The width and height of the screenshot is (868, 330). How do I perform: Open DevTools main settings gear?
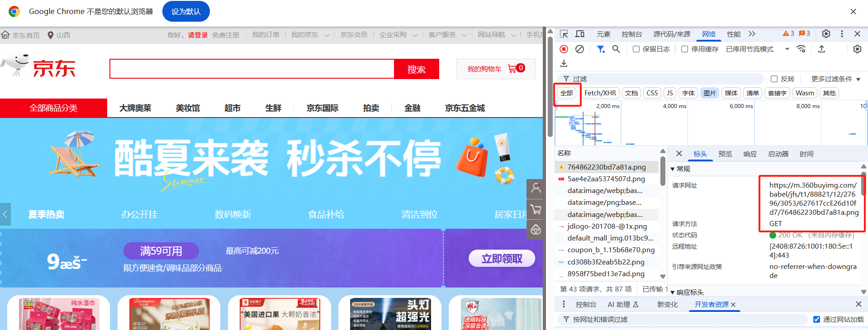coord(826,34)
